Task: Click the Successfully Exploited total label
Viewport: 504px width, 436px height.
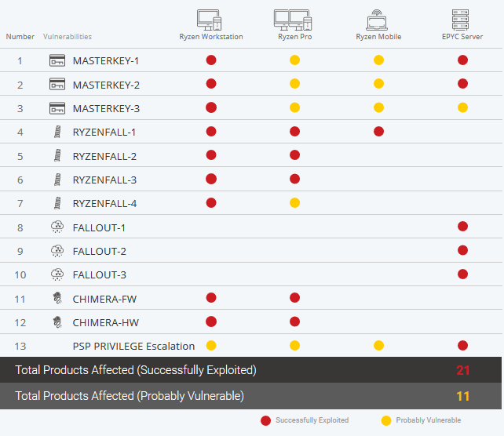Action: coord(136,370)
